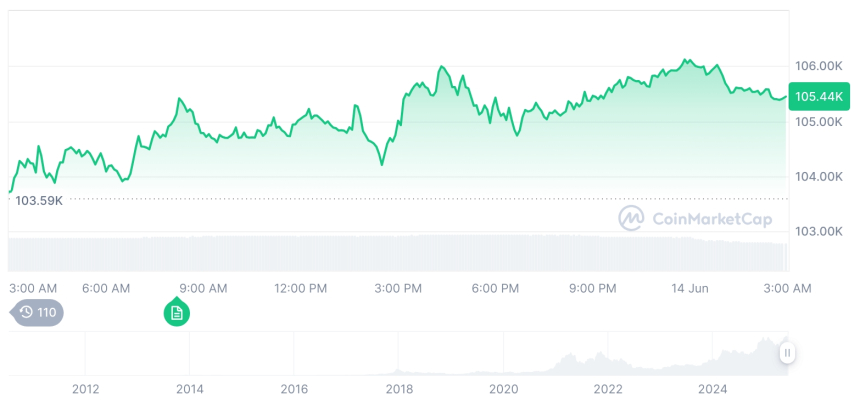Click the 103.00K price axis label
Image resolution: width=860 pixels, height=401 pixels.
817,231
